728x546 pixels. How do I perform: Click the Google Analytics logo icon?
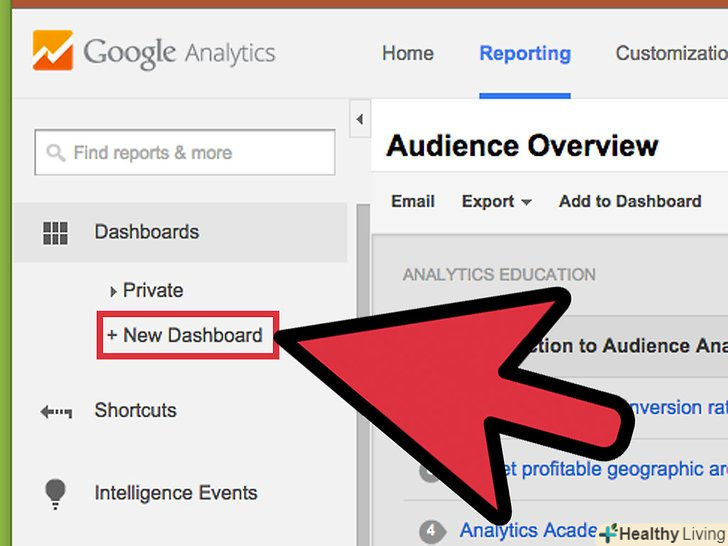pyautogui.click(x=53, y=50)
